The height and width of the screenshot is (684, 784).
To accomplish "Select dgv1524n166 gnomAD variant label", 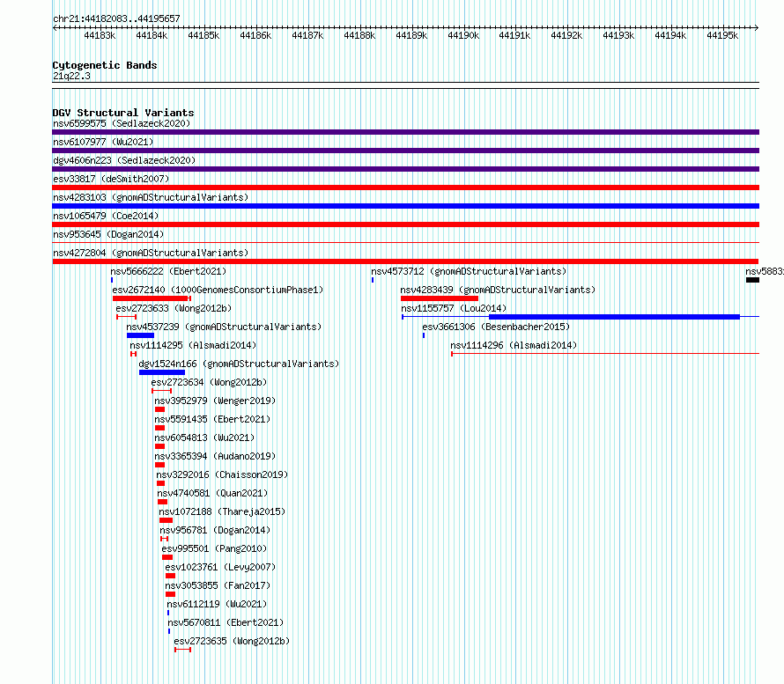I will click(239, 364).
